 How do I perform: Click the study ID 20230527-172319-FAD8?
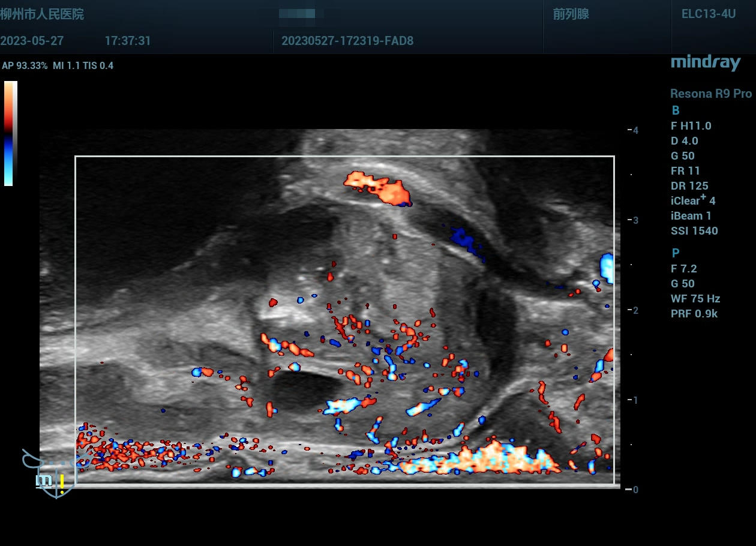347,41
